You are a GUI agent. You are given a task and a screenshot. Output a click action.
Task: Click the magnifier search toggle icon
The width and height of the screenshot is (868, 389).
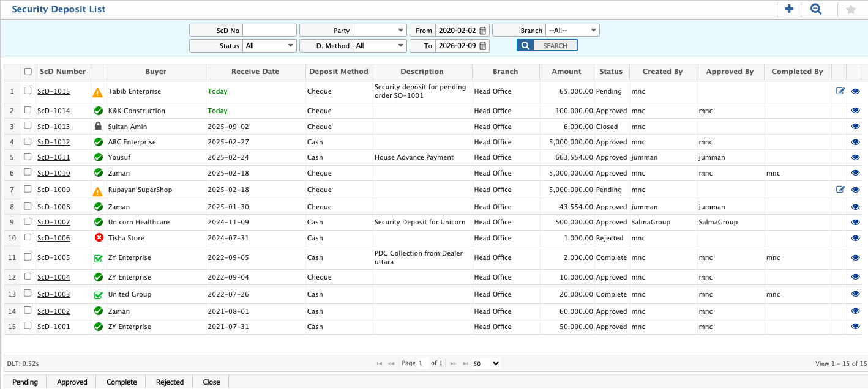(x=816, y=9)
